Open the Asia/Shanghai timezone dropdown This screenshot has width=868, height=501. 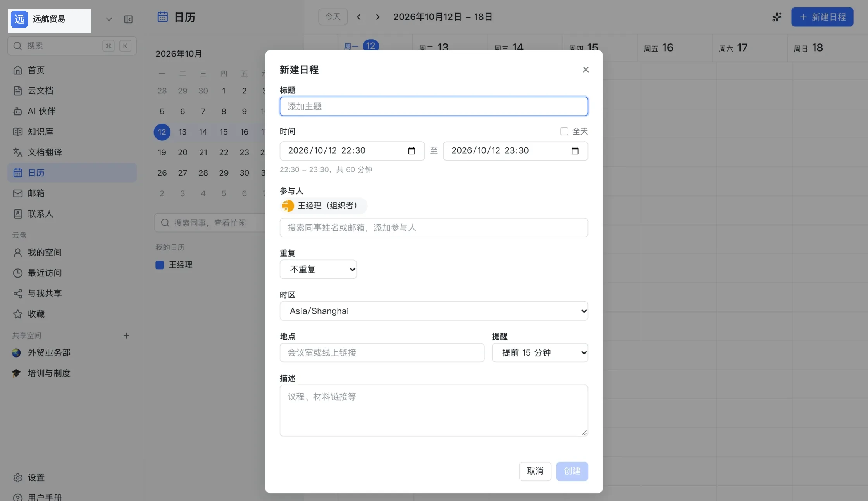click(x=434, y=311)
